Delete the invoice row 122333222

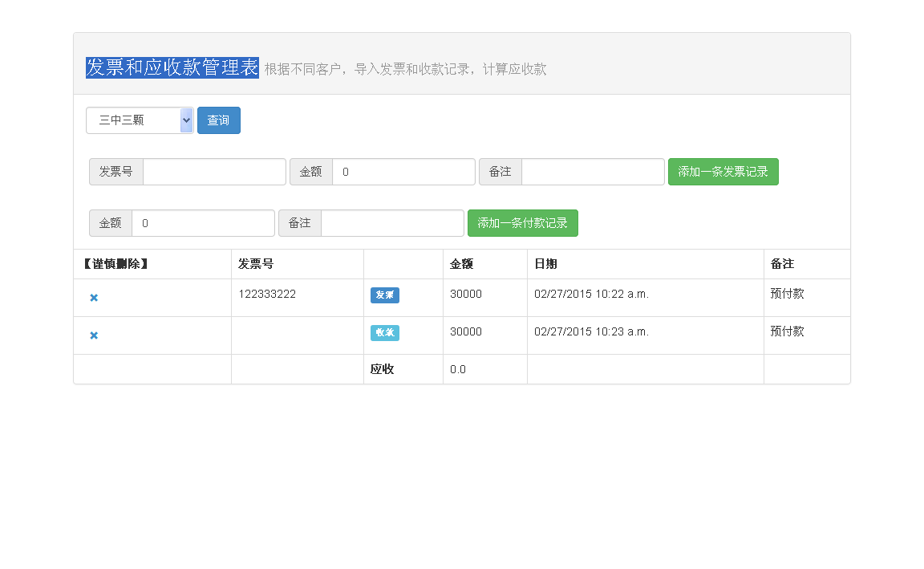point(94,298)
